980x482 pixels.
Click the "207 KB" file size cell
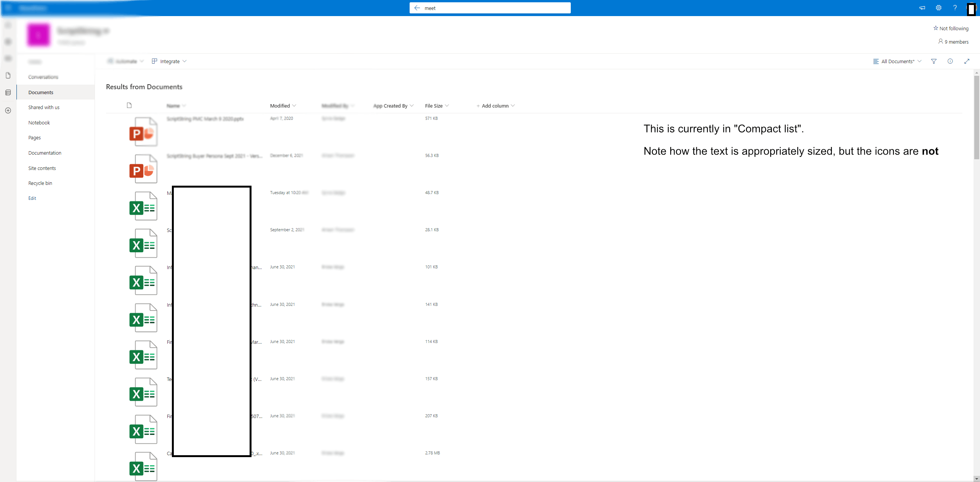(x=431, y=416)
